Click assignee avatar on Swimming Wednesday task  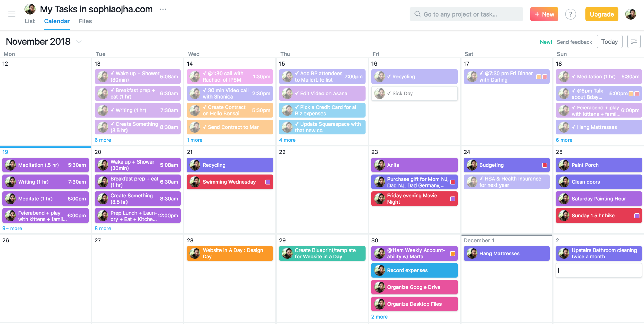point(195,182)
